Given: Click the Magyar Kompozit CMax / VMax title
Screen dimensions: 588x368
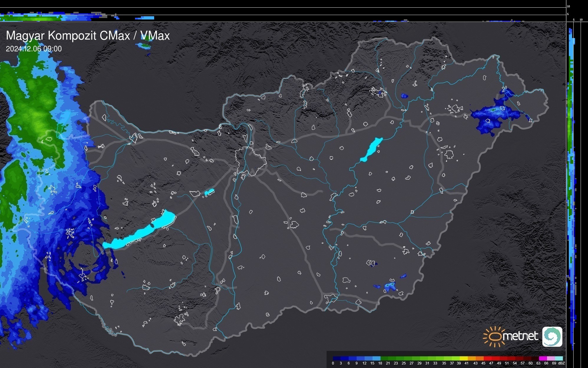Looking at the screenshot, I should 88,36.
